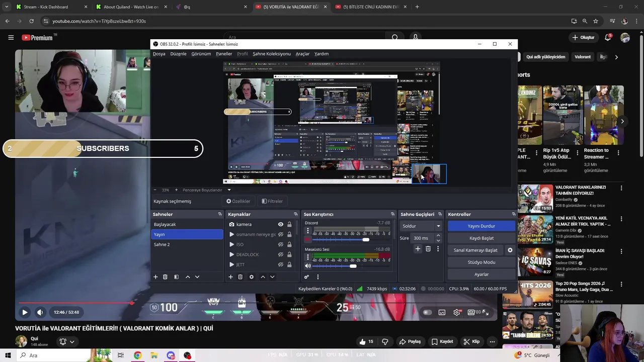Open Araçlar menu in OBS
Image resolution: width=644 pixels, height=362 pixels.
coord(302,54)
